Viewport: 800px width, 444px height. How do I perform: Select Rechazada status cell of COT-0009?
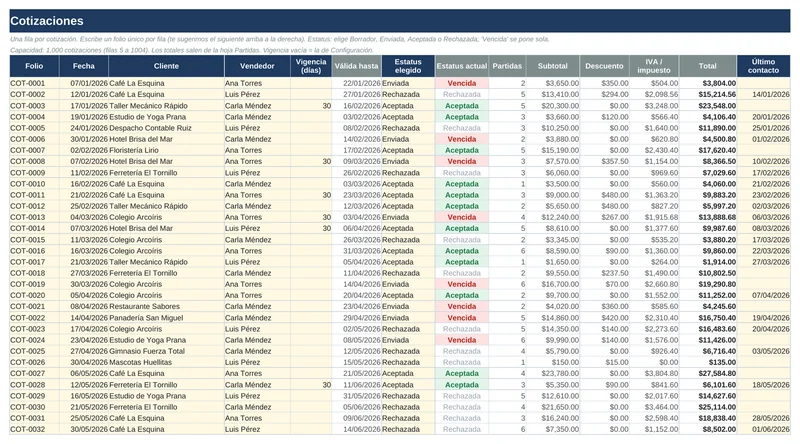click(x=462, y=172)
